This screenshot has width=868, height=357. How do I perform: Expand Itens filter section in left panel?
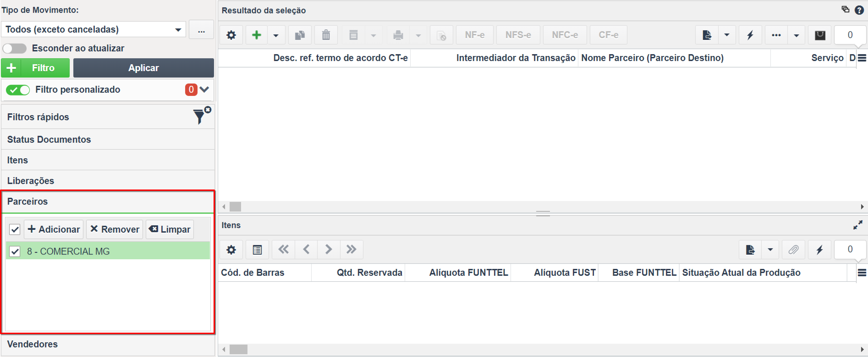pyautogui.click(x=108, y=160)
